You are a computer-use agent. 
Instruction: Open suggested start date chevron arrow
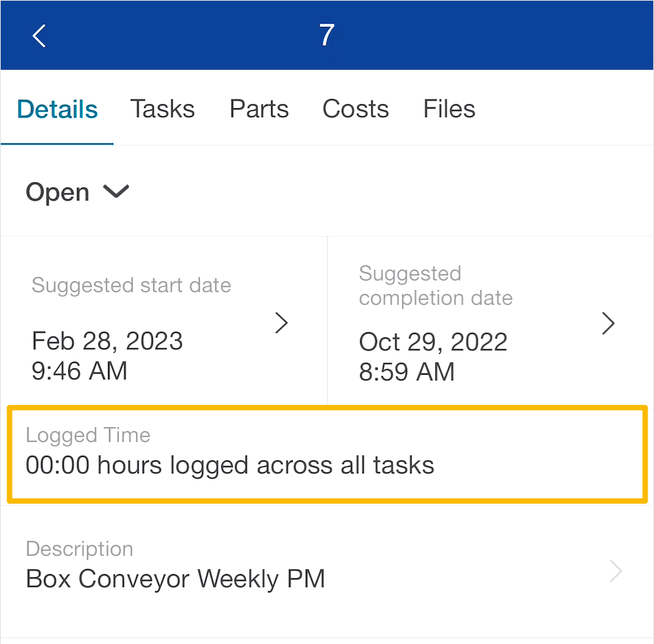[x=281, y=323]
